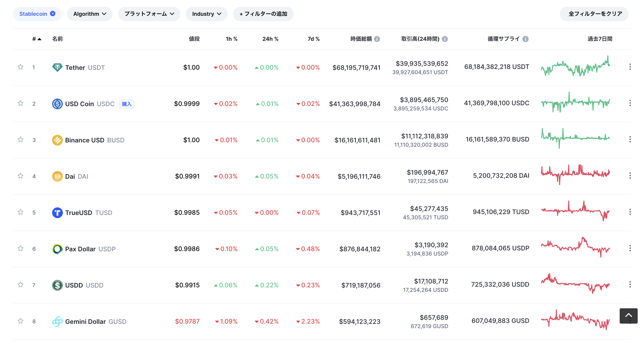Open the more-options menu for Pax Dollar
Image resolution: width=644 pixels, height=343 pixels.
pos(630,248)
